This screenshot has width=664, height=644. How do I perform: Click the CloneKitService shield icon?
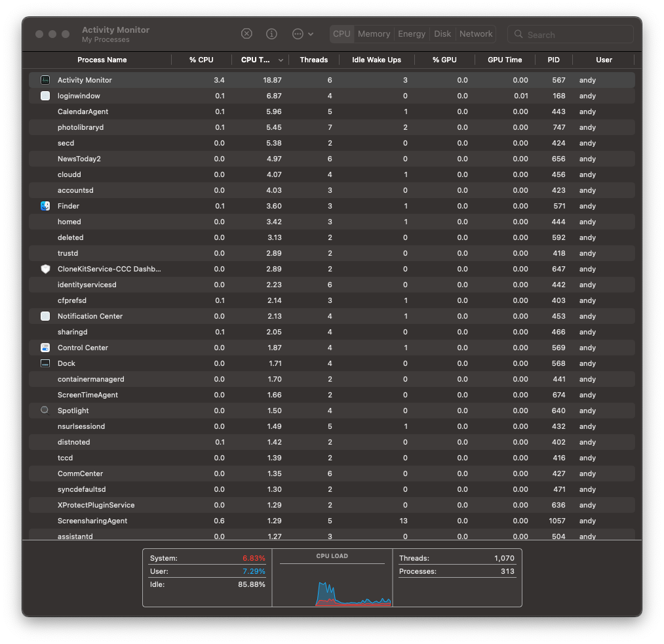tap(45, 269)
